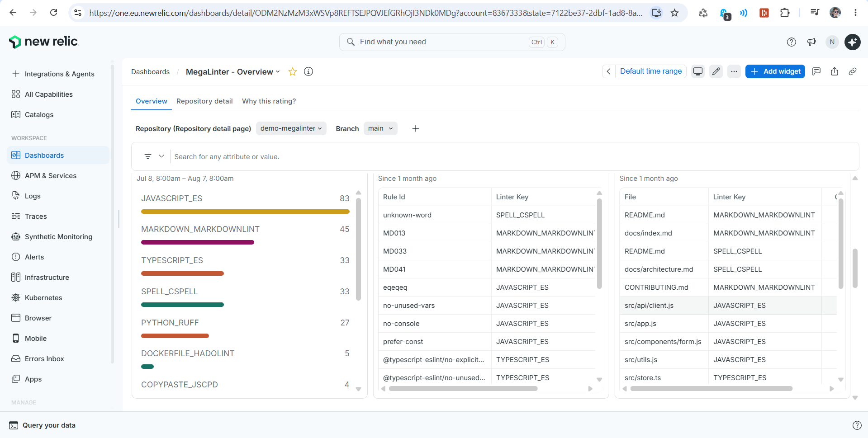Go back with the time range left arrow
This screenshot has height=438, width=868.
(x=609, y=71)
